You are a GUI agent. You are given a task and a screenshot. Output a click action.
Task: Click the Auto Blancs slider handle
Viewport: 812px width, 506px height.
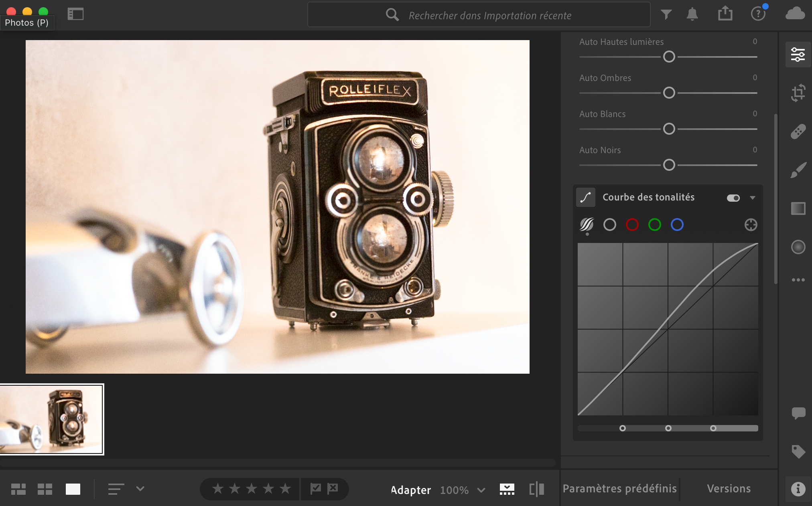[x=669, y=129]
